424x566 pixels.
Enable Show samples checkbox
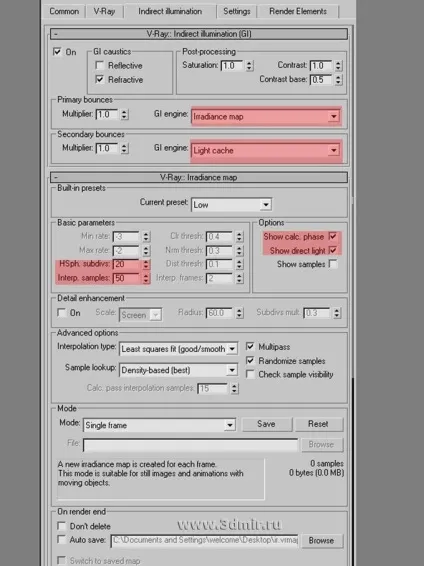(333, 264)
